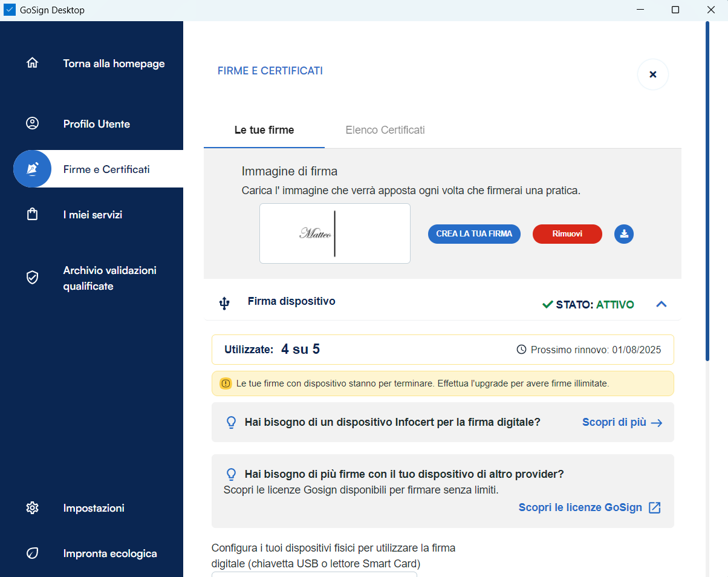728x577 pixels.
Task: Open the Scopri di più link
Action: 622,422
